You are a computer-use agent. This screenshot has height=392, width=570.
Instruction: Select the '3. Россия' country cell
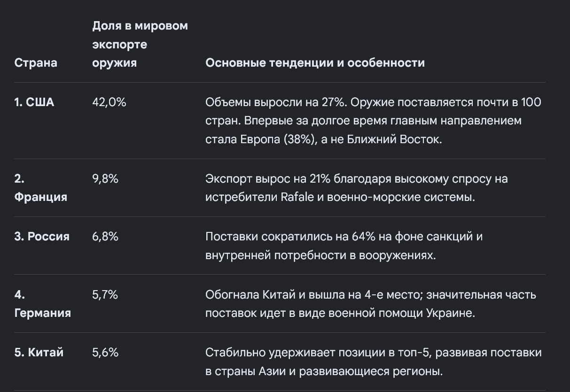(42, 237)
